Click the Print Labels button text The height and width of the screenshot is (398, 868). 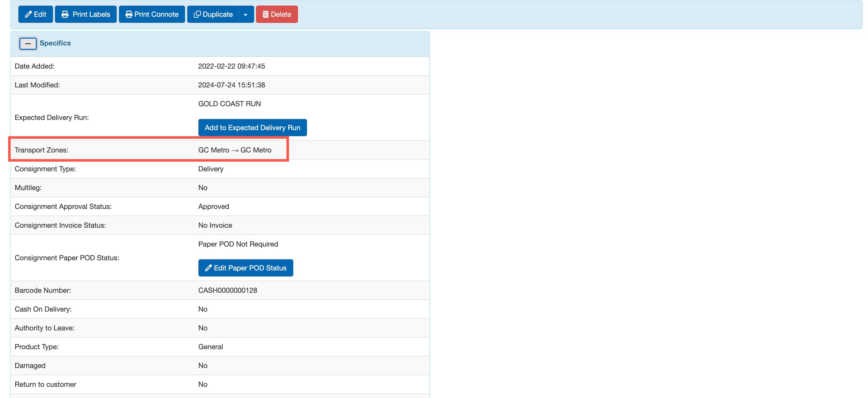[x=91, y=14]
